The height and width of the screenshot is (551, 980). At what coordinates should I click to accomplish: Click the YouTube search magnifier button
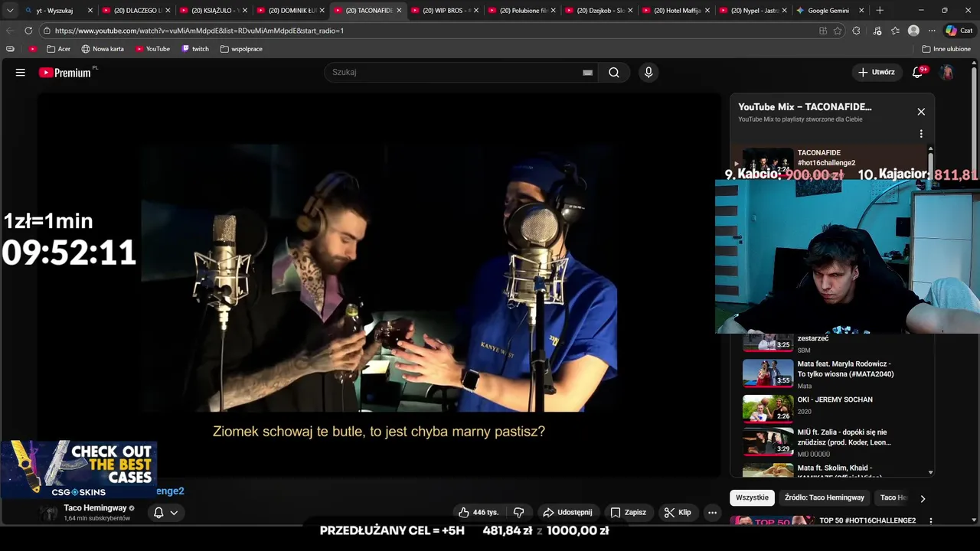coord(614,73)
